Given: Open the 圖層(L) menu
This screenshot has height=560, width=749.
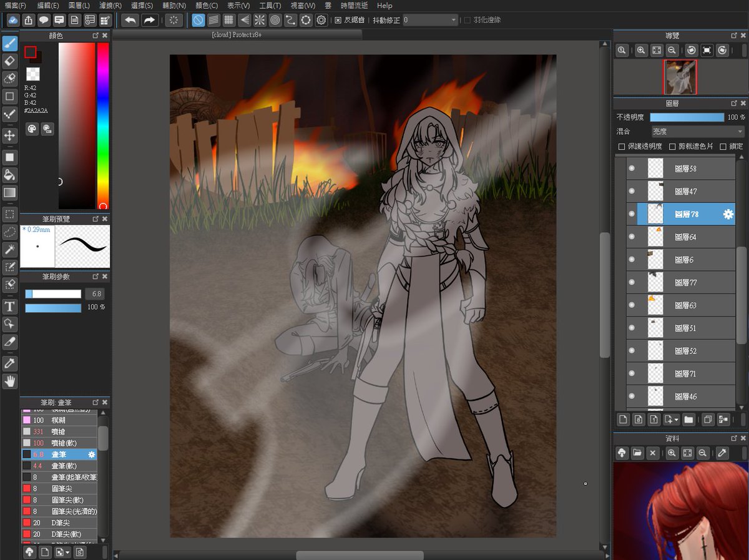Looking at the screenshot, I should click(x=79, y=5).
